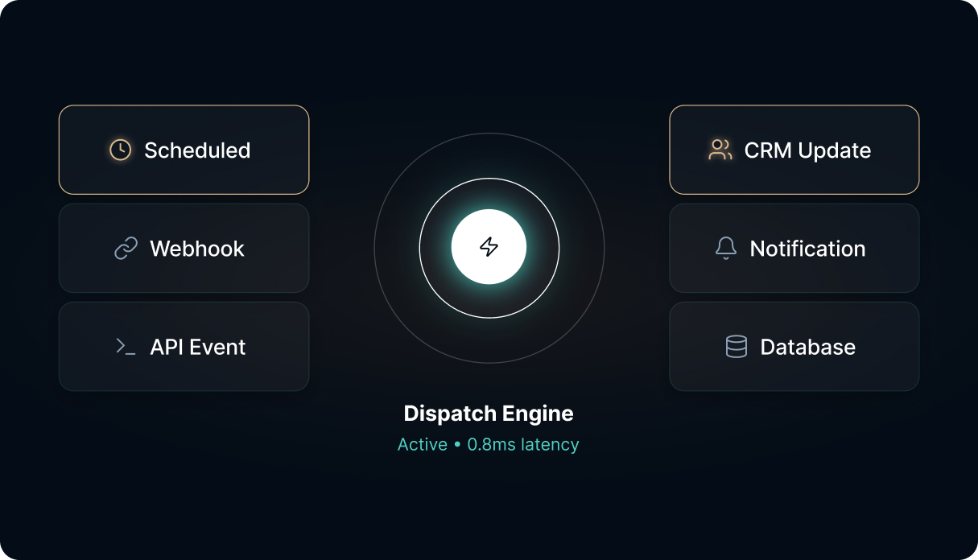Screen dimensions: 978x560
Task: Click the Dispatch Engine title
Action: (x=489, y=414)
